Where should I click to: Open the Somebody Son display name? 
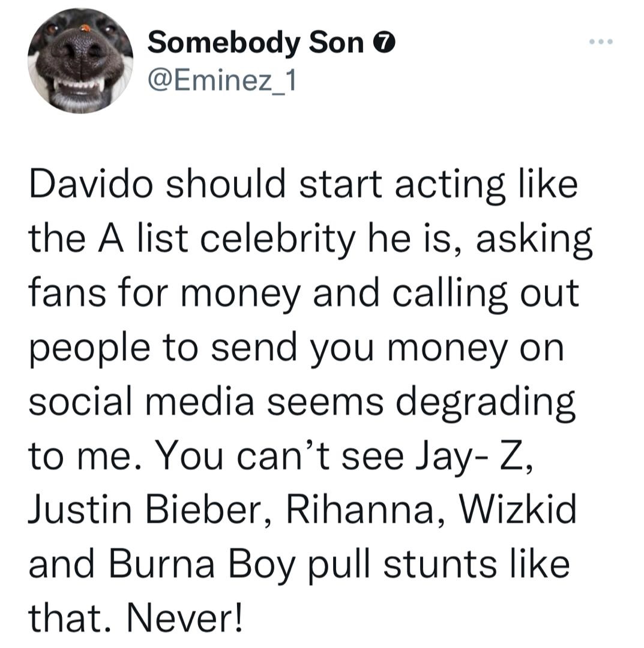tap(255, 43)
